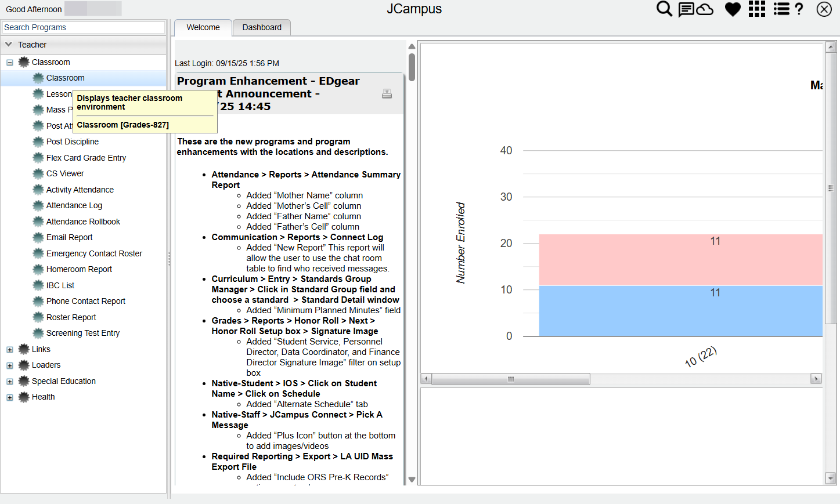Expand the Loaders tree folder

pyautogui.click(x=10, y=365)
